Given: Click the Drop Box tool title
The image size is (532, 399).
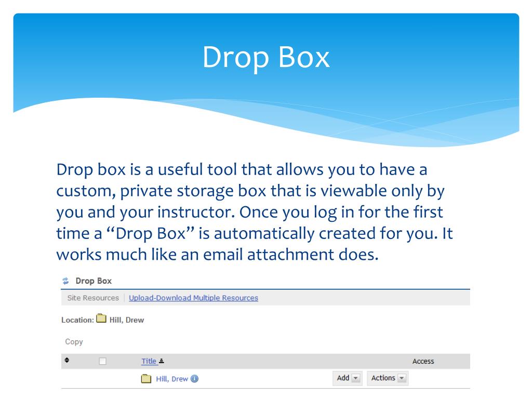Looking at the screenshot, I should coord(94,281).
